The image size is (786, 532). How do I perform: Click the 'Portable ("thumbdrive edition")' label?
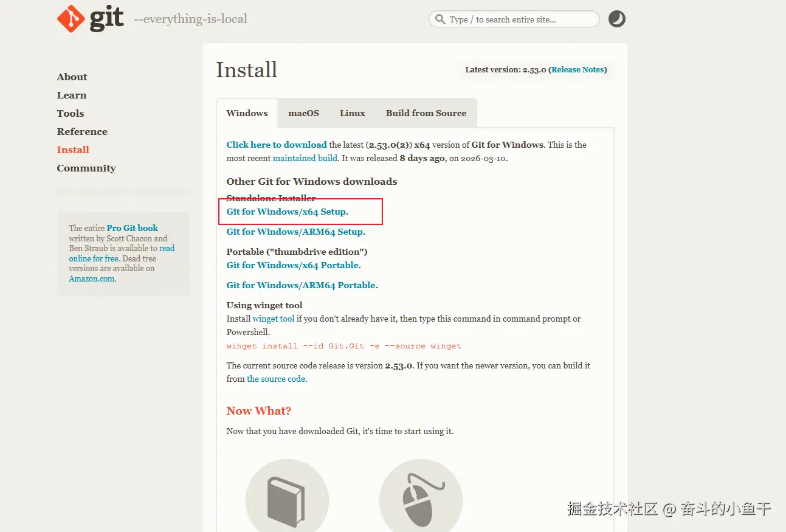(297, 252)
